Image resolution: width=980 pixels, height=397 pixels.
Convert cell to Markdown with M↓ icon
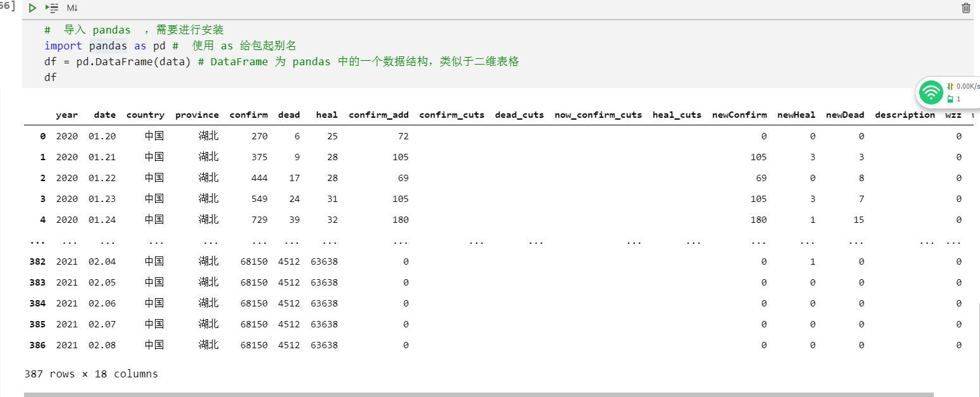(x=72, y=8)
